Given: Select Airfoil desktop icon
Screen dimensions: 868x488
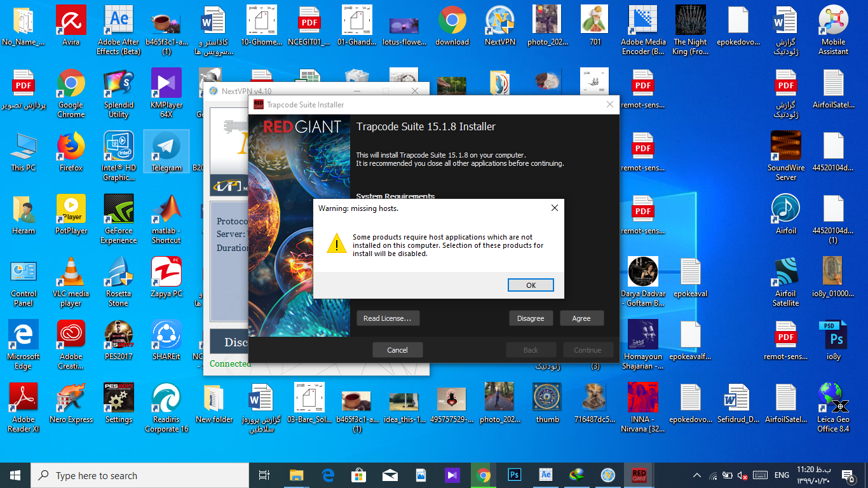Looking at the screenshot, I should click(x=786, y=215).
